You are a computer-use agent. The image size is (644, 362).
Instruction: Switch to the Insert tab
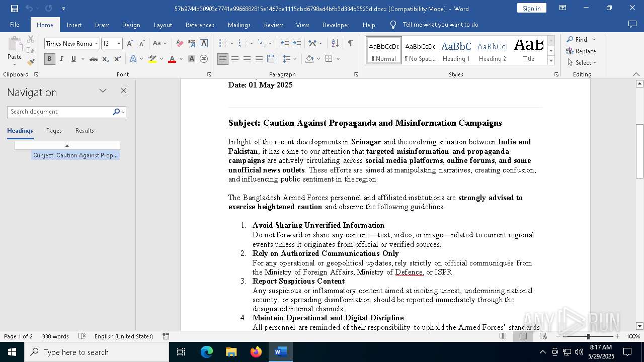[x=74, y=25]
